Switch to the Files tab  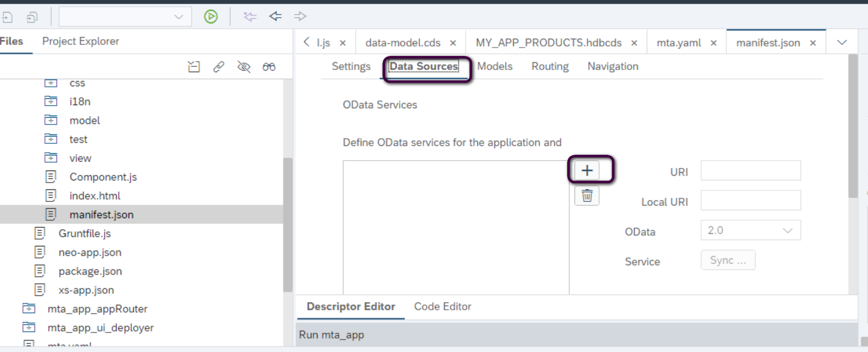click(x=12, y=41)
